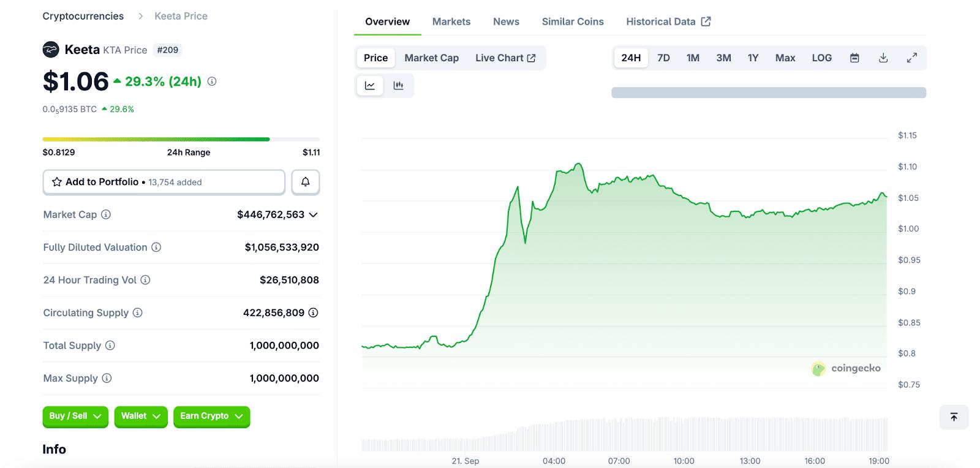Screen dimensions: 980x468
Task: Switch chart to Market Cap view
Action: pos(431,58)
